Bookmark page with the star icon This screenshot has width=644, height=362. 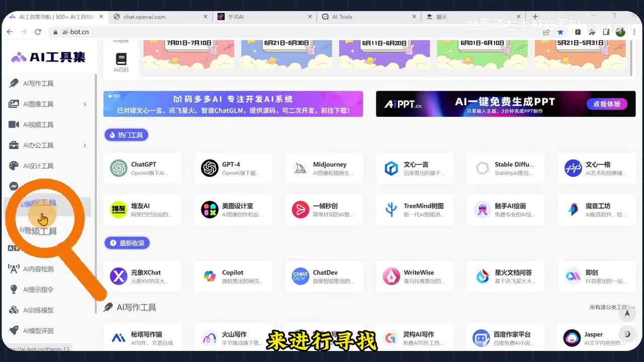tap(560, 32)
